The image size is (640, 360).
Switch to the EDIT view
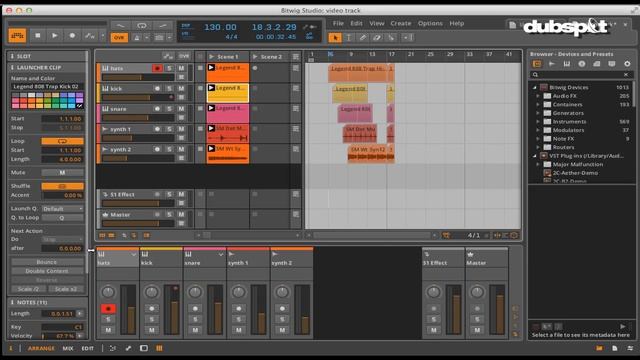click(x=87, y=348)
